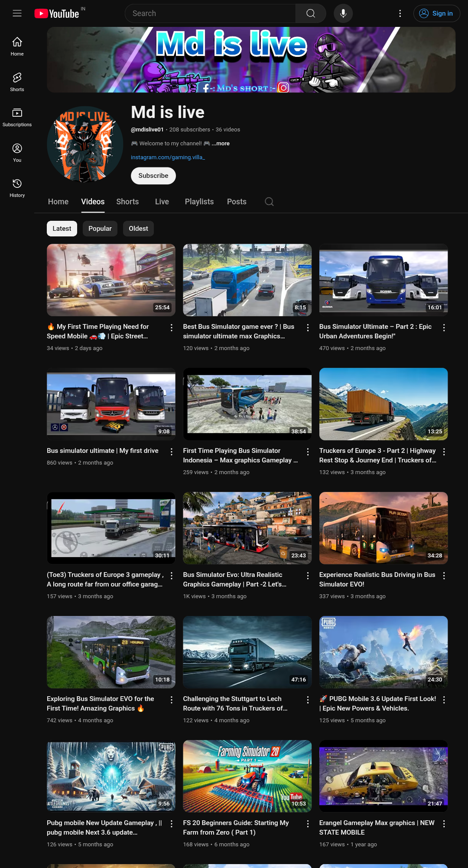Play the orange container truck 13:25 thumbnail

(x=383, y=404)
